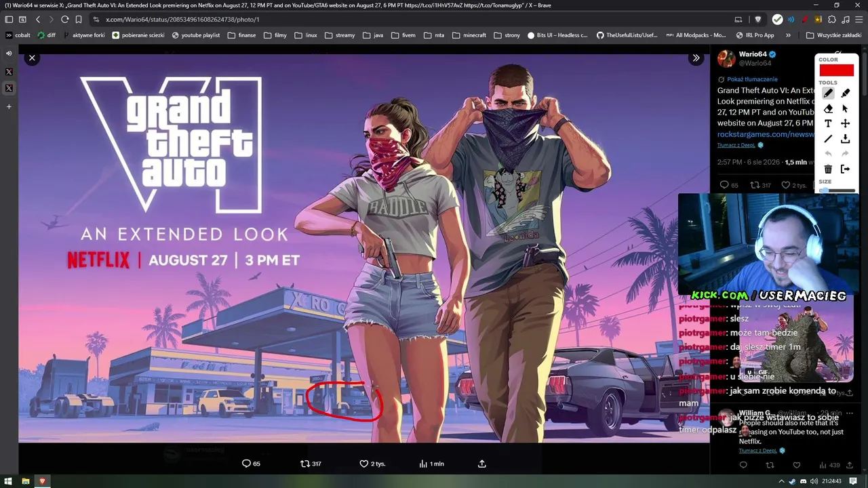Open TheUsefulLists GitHub bookmark
Screen dimensions: 868x488
coord(627,35)
